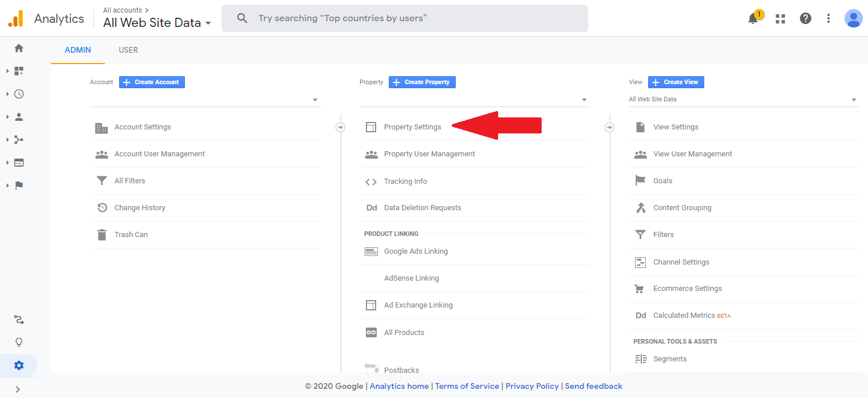Expand the sidebar with bottom chevron
The height and width of the screenshot is (398, 868).
coord(18,389)
